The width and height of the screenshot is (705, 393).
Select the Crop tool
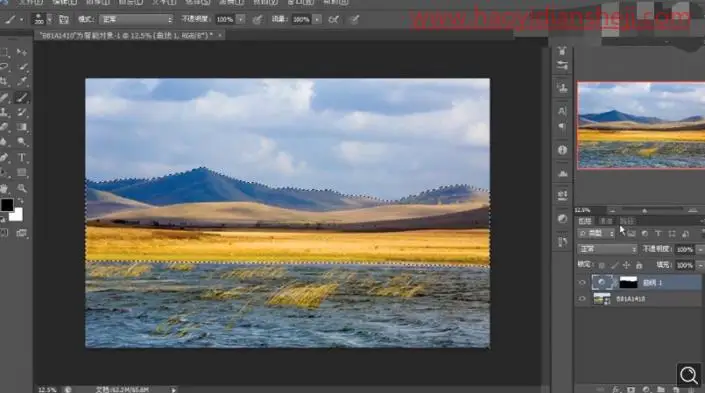coord(4,81)
